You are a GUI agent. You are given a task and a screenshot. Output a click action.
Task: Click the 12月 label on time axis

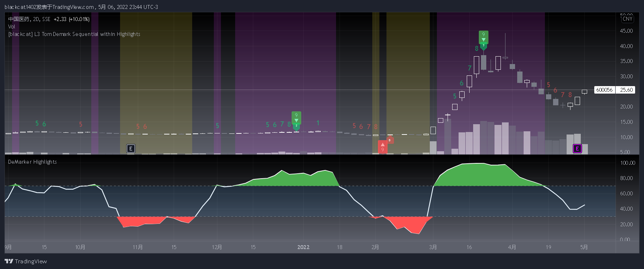click(x=217, y=247)
